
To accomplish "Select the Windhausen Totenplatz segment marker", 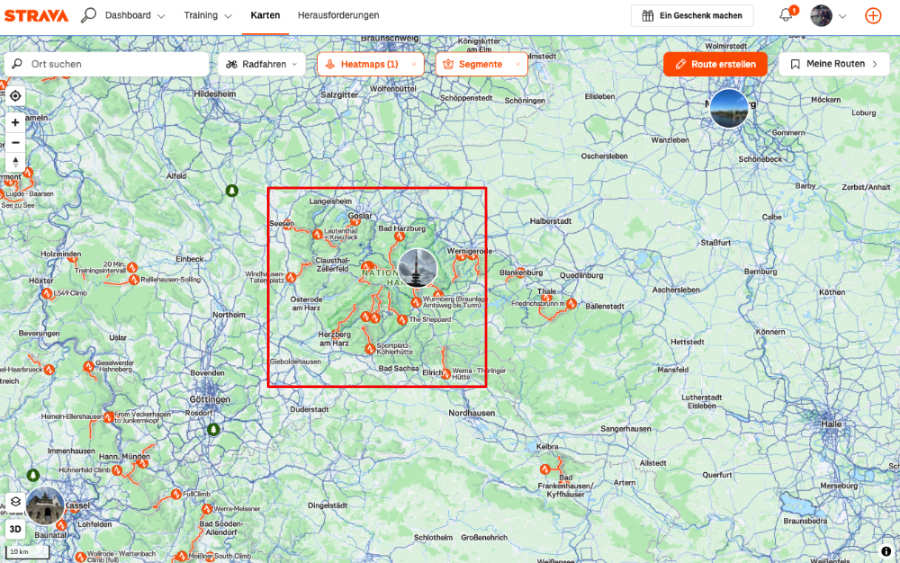I will click(x=291, y=278).
